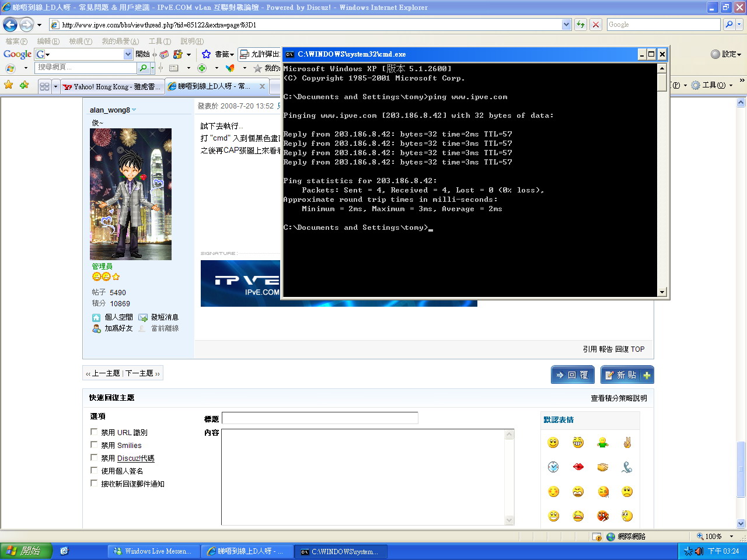Insert the big grin smiley
Viewport: 747px width, 560px height.
[578, 443]
